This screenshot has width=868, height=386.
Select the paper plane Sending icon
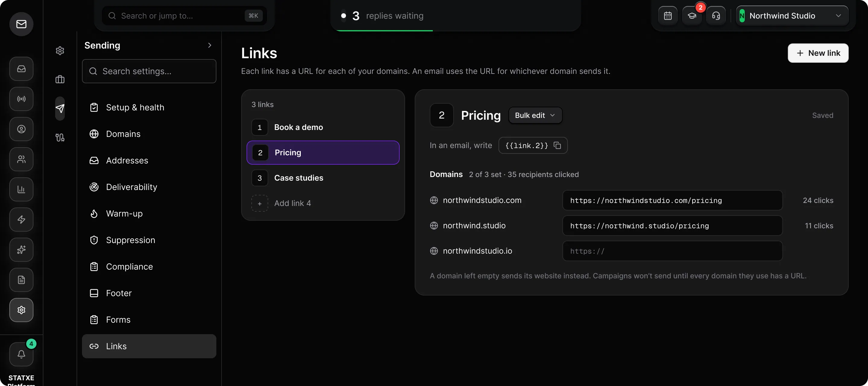[60, 109]
